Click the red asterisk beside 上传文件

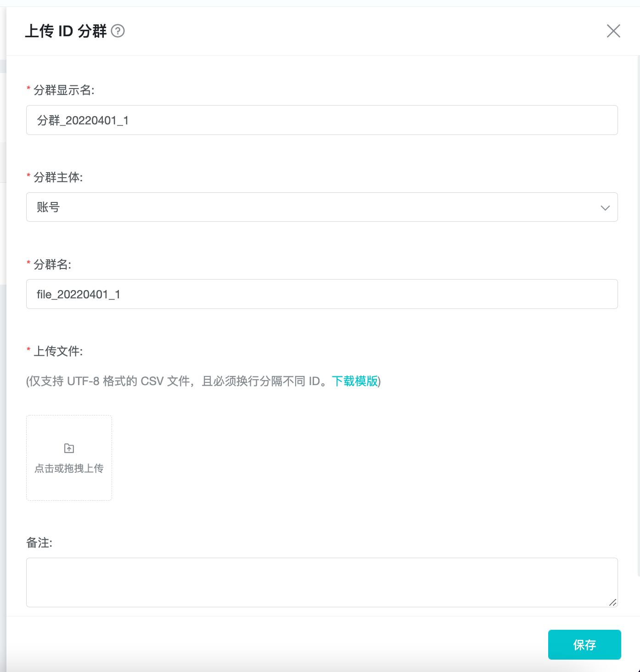[x=28, y=351]
